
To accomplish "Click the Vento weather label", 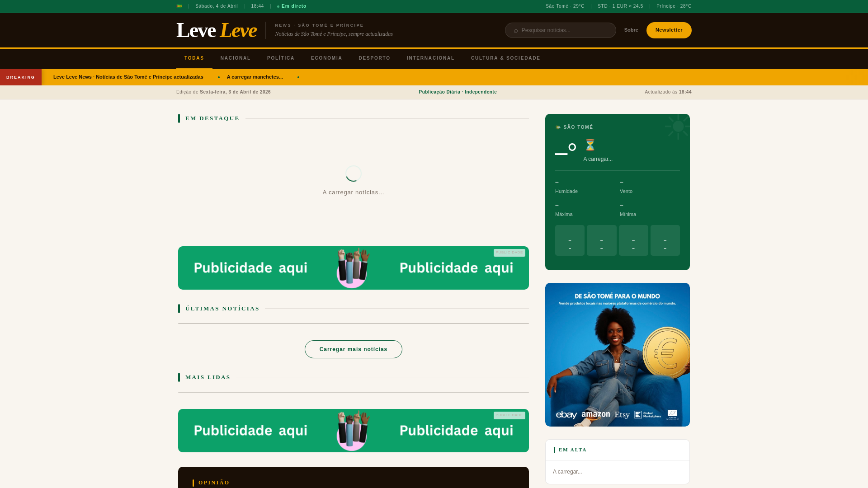I will 626,192.
